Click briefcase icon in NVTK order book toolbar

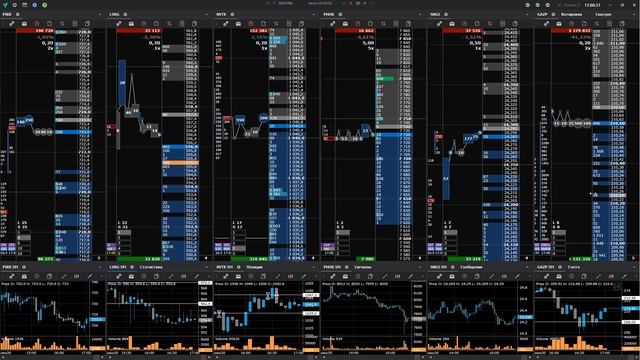tap(238, 24)
